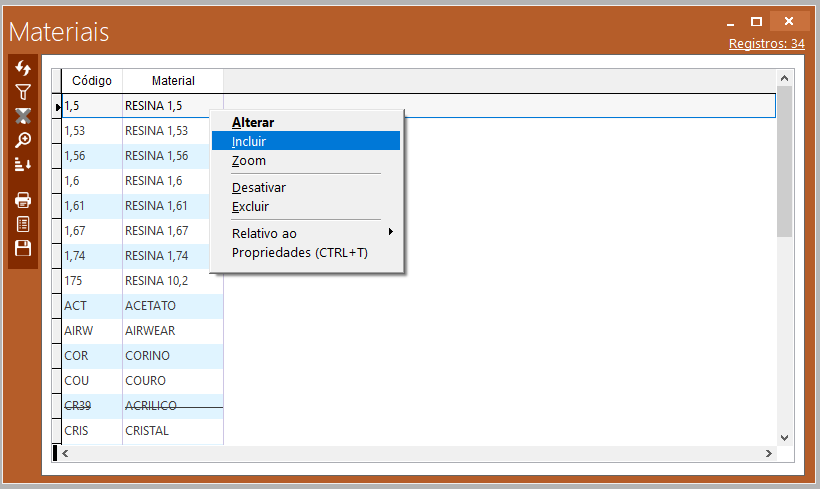Open the filter funnel tool
Viewport: 820px width, 489px height.
[22, 92]
